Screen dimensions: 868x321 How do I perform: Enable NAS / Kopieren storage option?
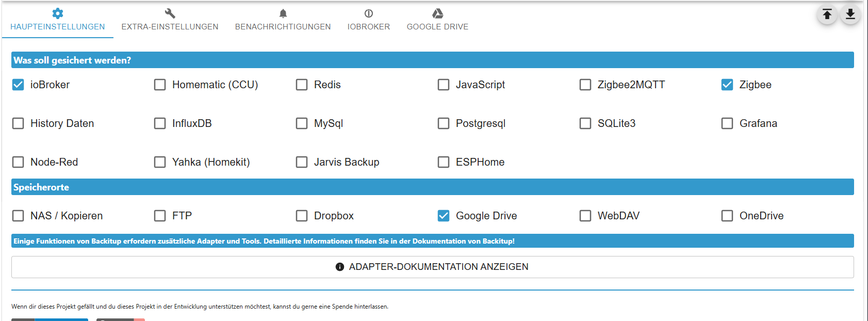click(18, 216)
